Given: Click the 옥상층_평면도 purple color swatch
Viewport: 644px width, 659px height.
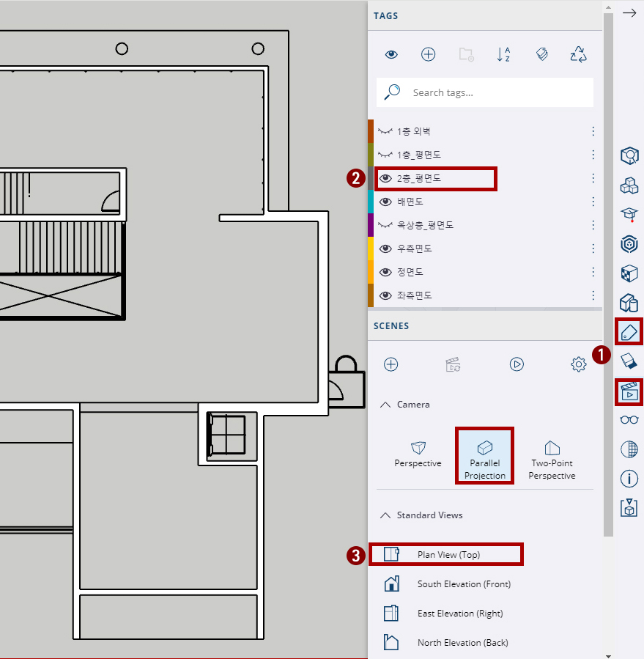Looking at the screenshot, I should [x=371, y=225].
